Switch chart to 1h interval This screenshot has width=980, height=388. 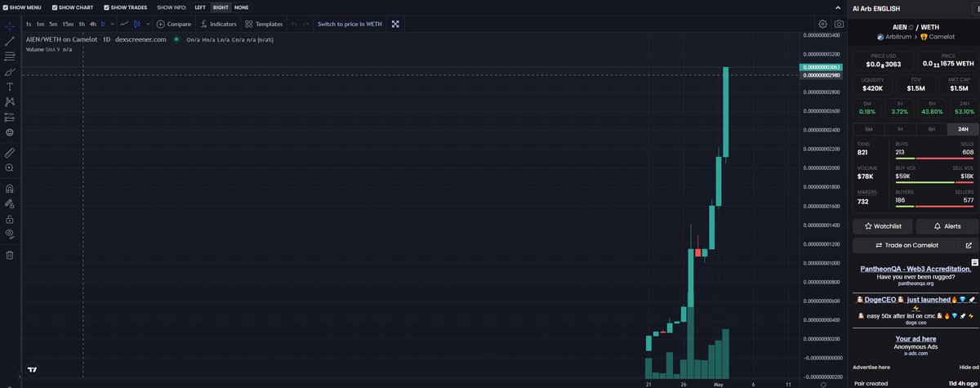tap(82, 25)
